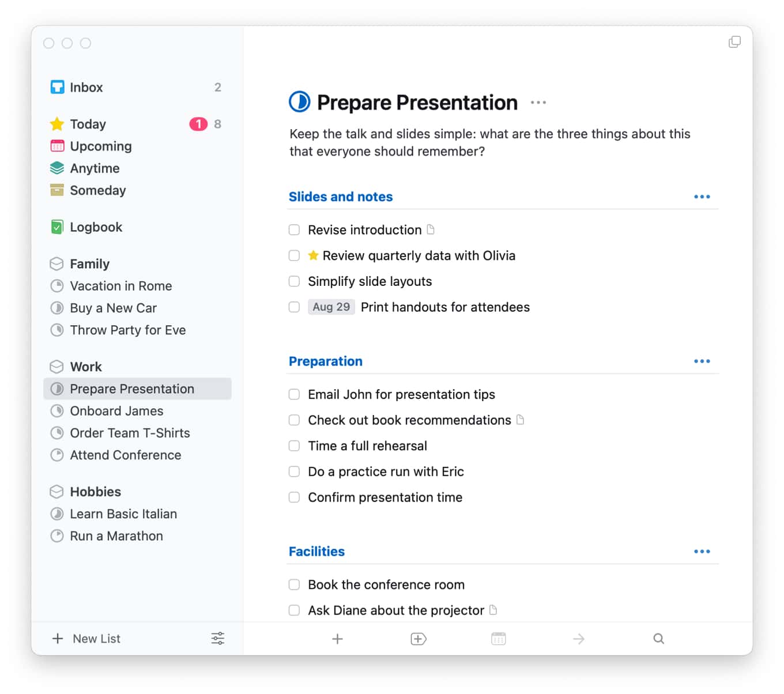This screenshot has width=784, height=694.
Task: Check off Confirm presentation time
Action: click(295, 497)
